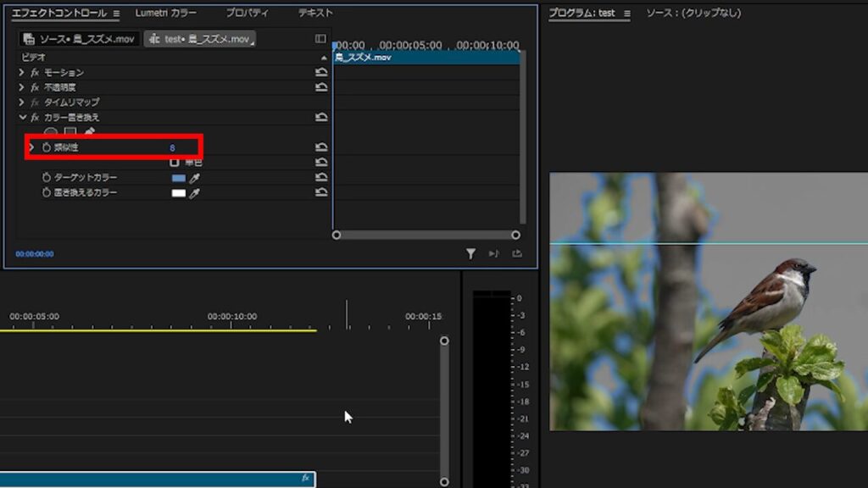Collapse the カラー置き換え effect

click(x=22, y=117)
